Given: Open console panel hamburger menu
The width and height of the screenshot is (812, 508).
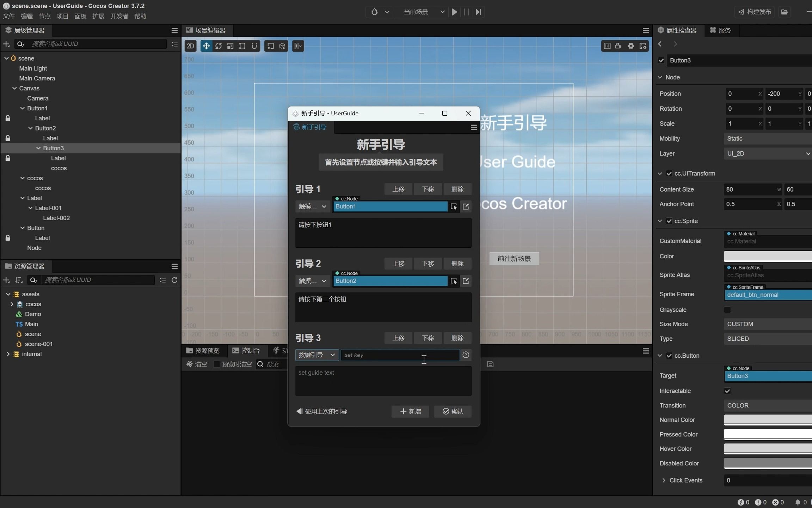Looking at the screenshot, I should [646, 351].
